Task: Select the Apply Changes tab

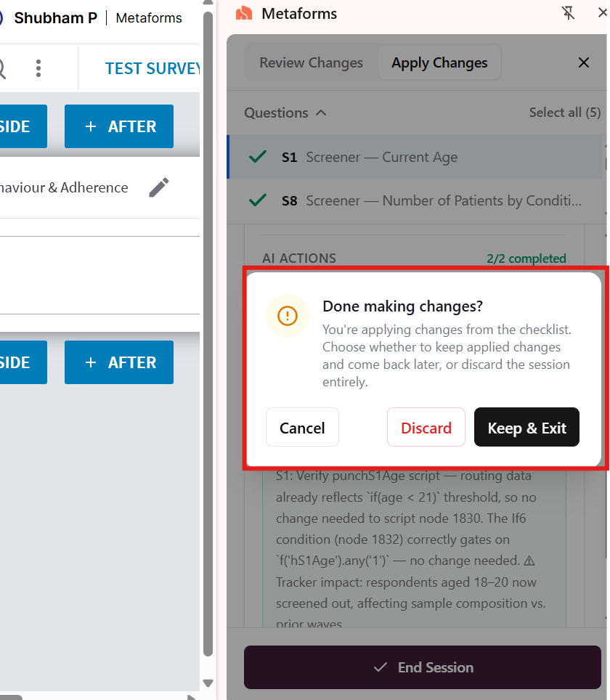Action: [x=439, y=63]
